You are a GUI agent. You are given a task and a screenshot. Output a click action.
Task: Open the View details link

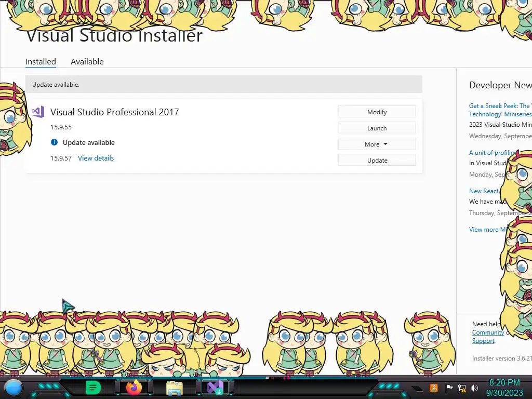96,158
